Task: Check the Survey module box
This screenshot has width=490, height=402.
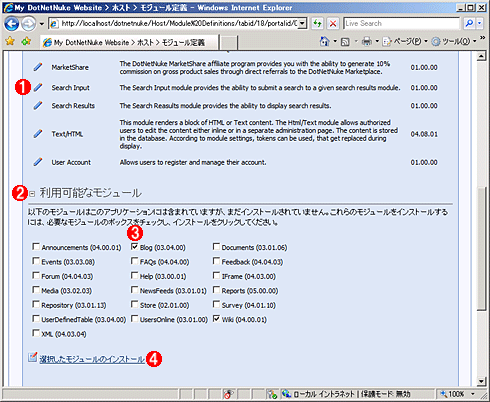Action: point(216,304)
